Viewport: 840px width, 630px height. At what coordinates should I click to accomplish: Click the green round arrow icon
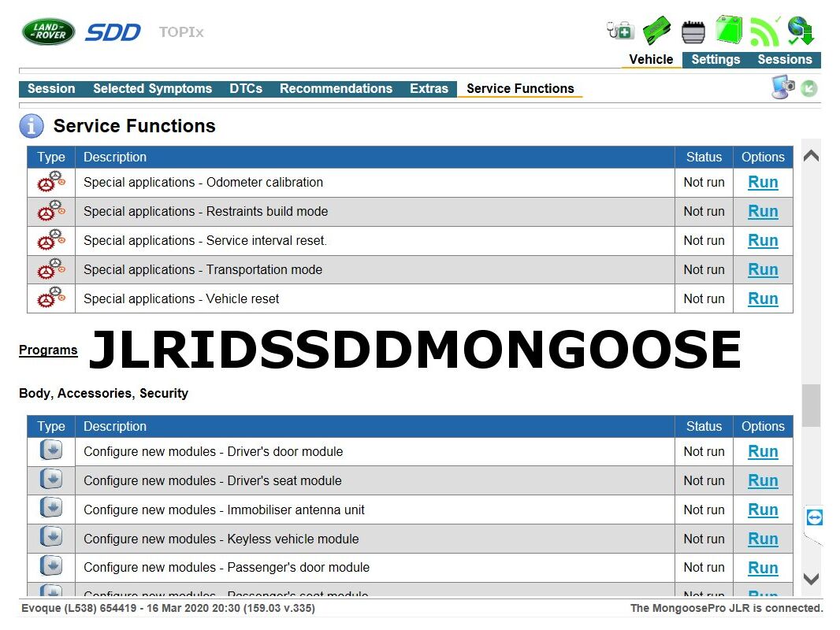(x=809, y=88)
